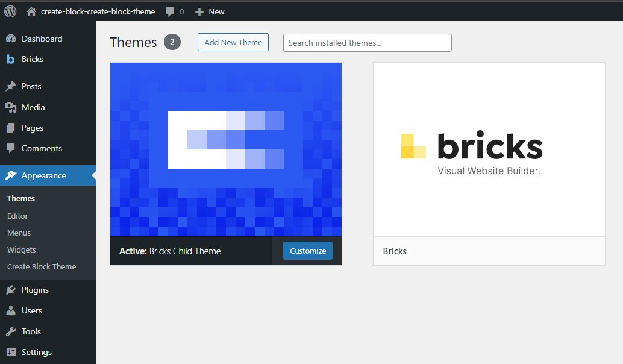The image size is (623, 364).
Task: Navigate to Pages
Action: pos(48,128)
